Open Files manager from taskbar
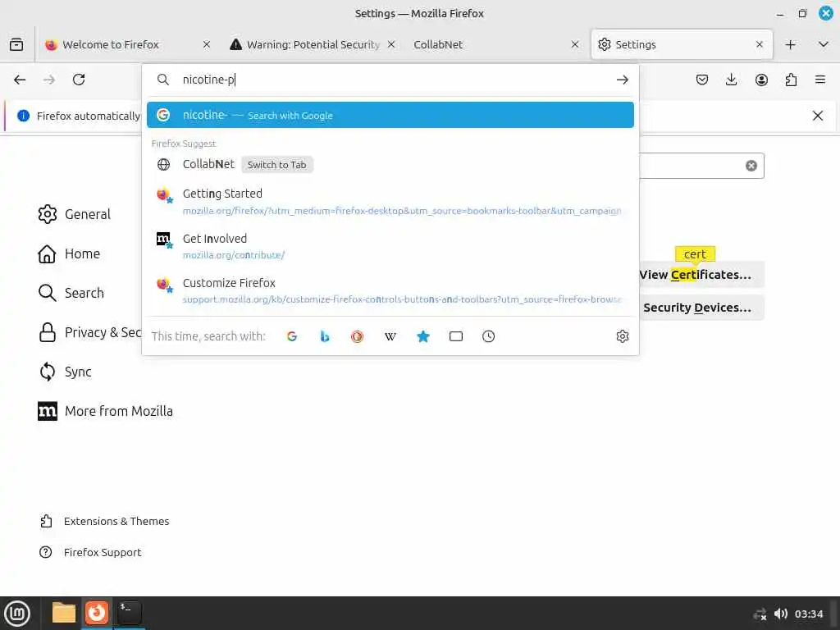This screenshot has height=630, width=840. 64,613
